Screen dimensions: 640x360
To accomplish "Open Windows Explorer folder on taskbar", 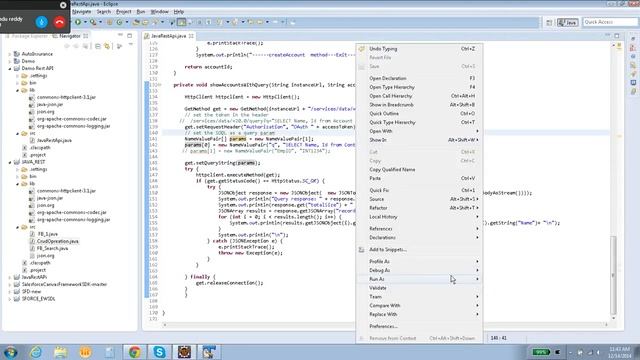I will click(x=60, y=352).
